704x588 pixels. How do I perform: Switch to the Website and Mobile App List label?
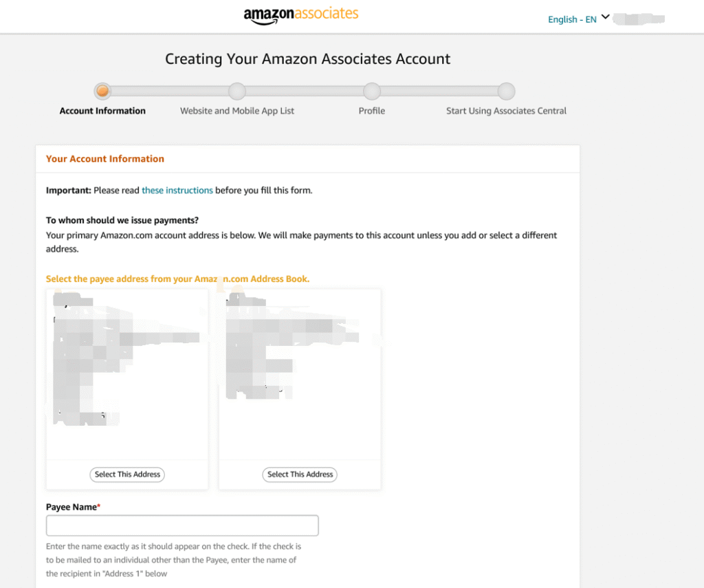click(x=237, y=111)
